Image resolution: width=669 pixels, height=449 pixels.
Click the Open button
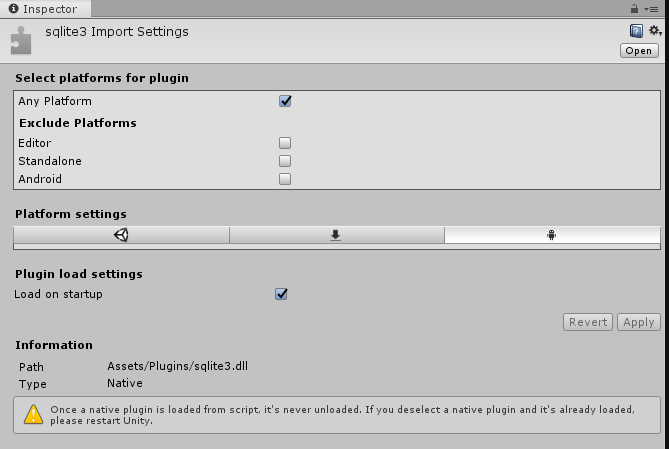(638, 51)
